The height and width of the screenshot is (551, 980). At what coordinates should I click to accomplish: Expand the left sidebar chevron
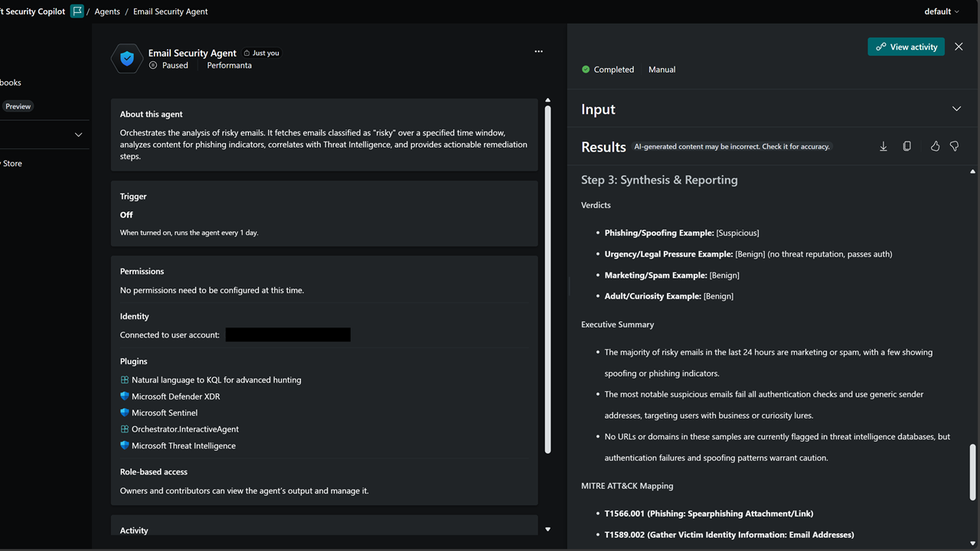tap(78, 135)
